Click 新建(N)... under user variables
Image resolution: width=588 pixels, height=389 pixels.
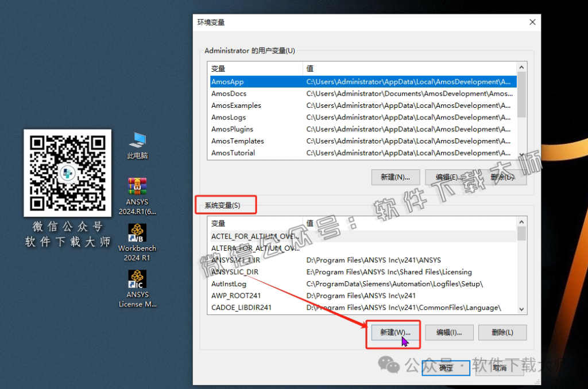395,177
